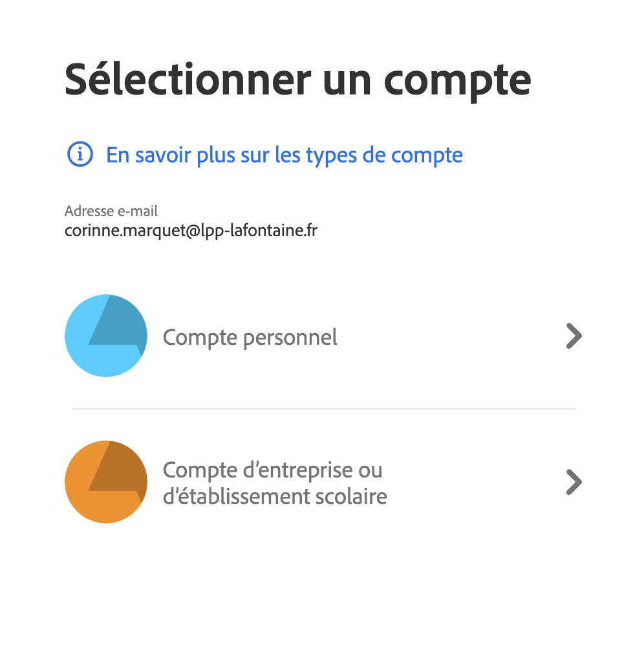Click the corinne.marquet@lpp-lafontaine.fr email address
The width and height of the screenshot is (644, 656).
click(191, 230)
